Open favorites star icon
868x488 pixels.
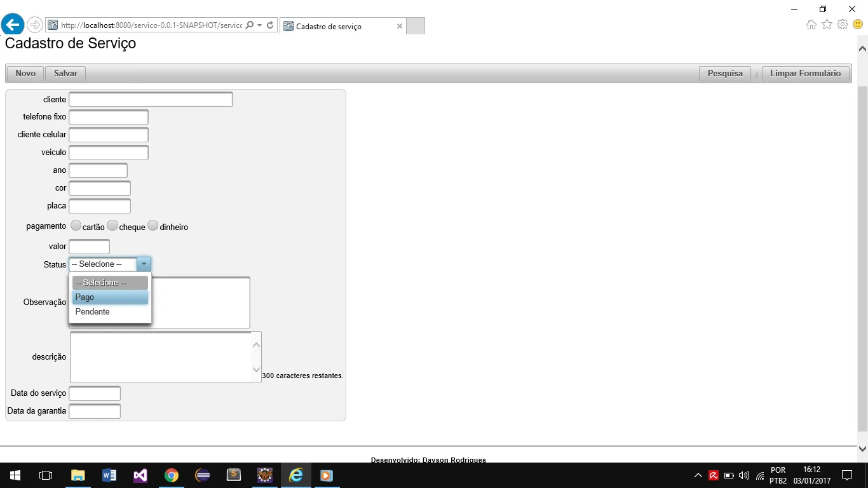point(827,25)
